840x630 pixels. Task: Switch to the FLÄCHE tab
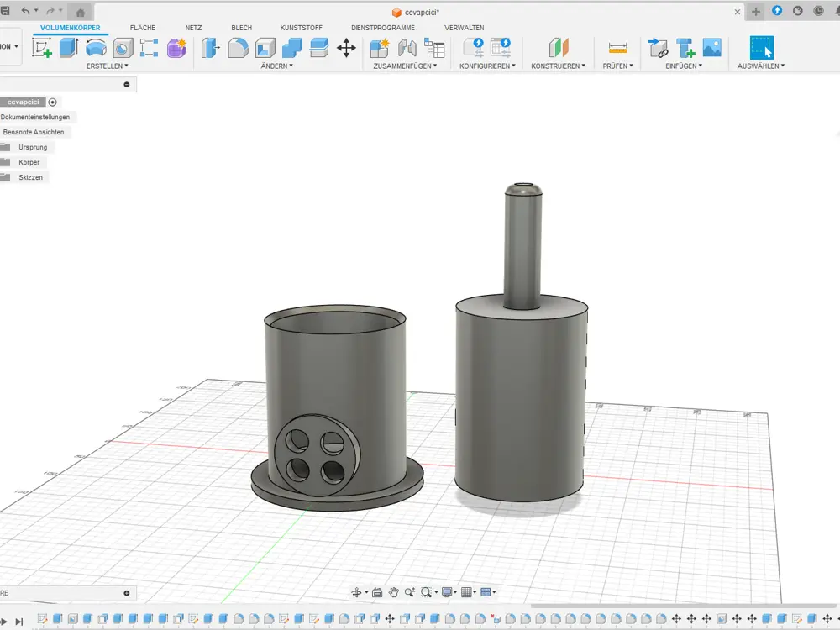coord(143,28)
